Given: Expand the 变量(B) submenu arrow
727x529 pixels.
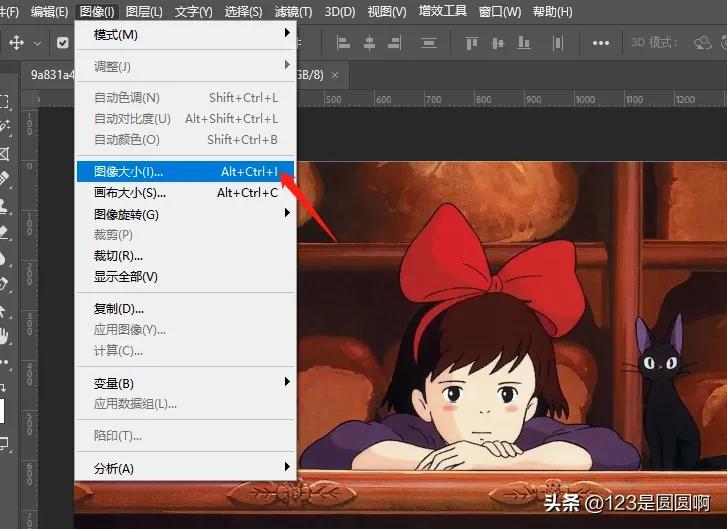Looking at the screenshot, I should point(287,381).
